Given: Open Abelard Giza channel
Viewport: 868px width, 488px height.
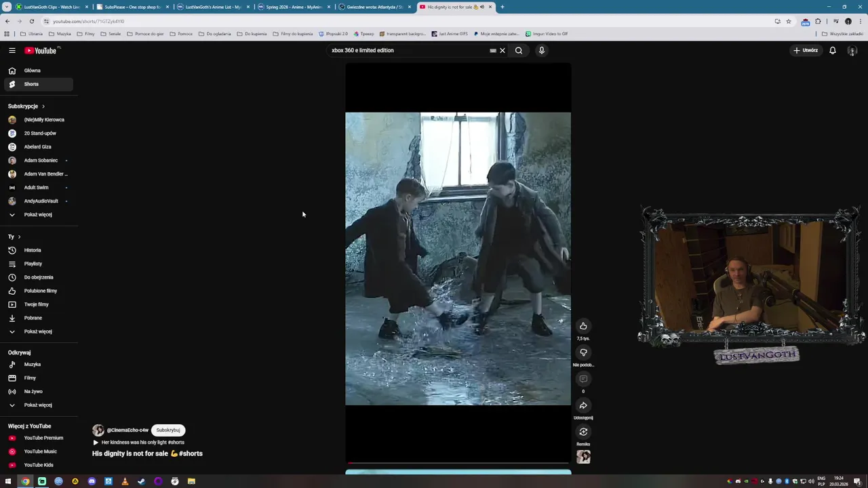Looking at the screenshot, I should [x=37, y=146].
